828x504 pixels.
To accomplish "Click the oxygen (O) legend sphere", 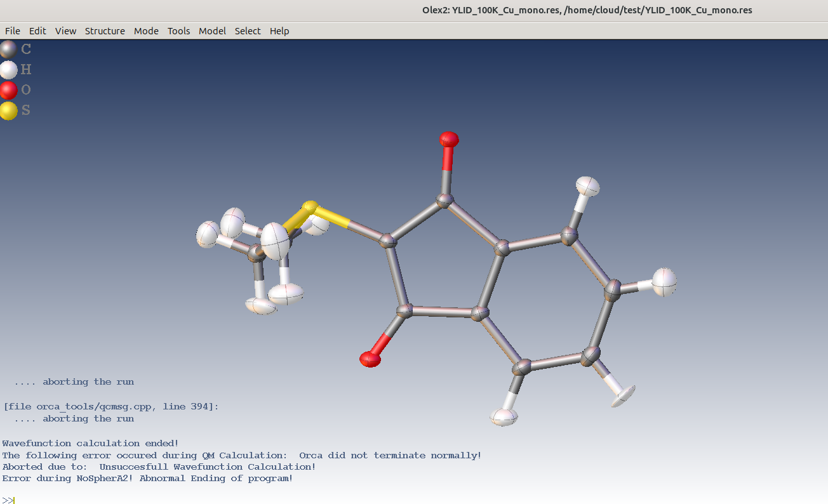I will (x=8, y=90).
